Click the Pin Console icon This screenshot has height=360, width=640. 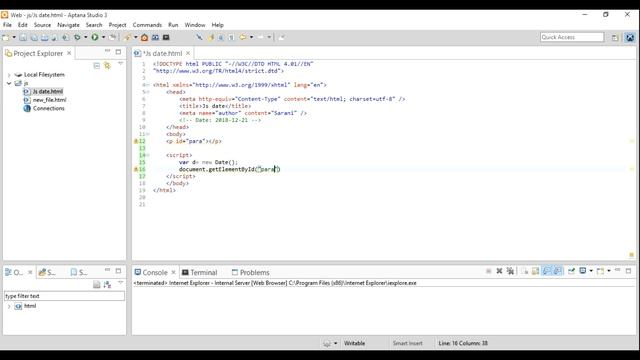(571, 271)
